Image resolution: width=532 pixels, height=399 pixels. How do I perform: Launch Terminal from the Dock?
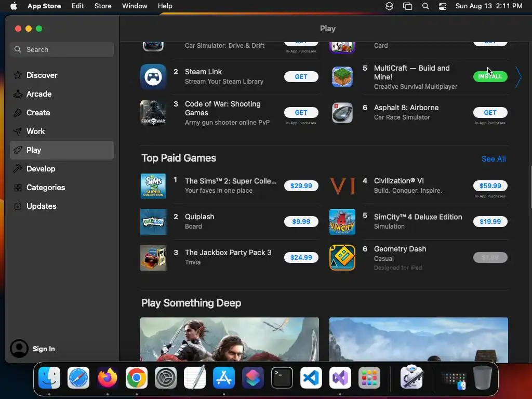tap(282, 378)
